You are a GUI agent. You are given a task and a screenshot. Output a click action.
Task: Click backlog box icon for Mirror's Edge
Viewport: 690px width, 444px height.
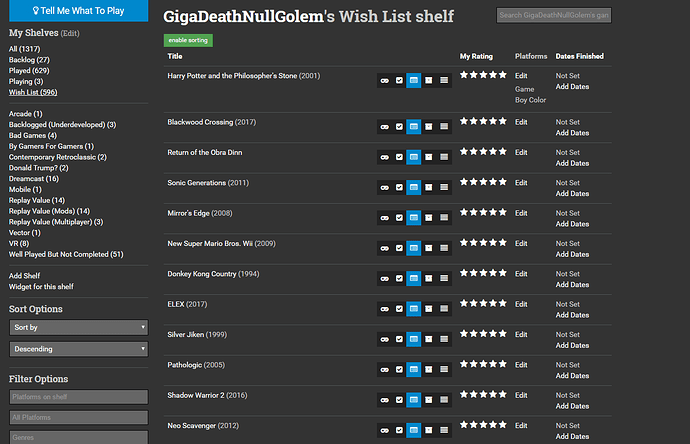429,218
